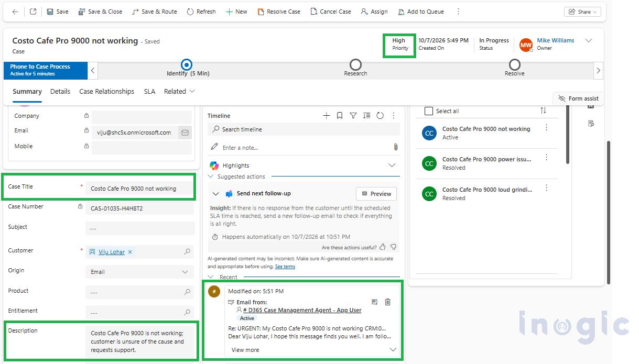The image size is (639, 364).
Task: Open the SLA tab
Action: click(149, 91)
